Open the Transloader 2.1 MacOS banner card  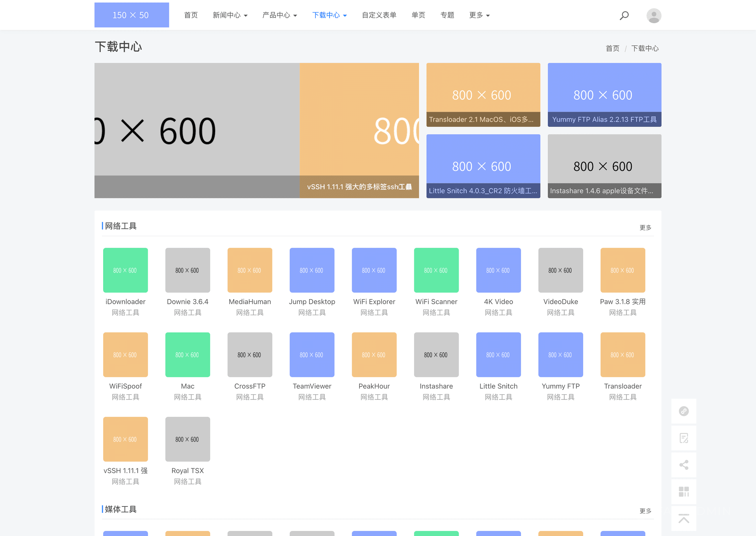tap(483, 95)
